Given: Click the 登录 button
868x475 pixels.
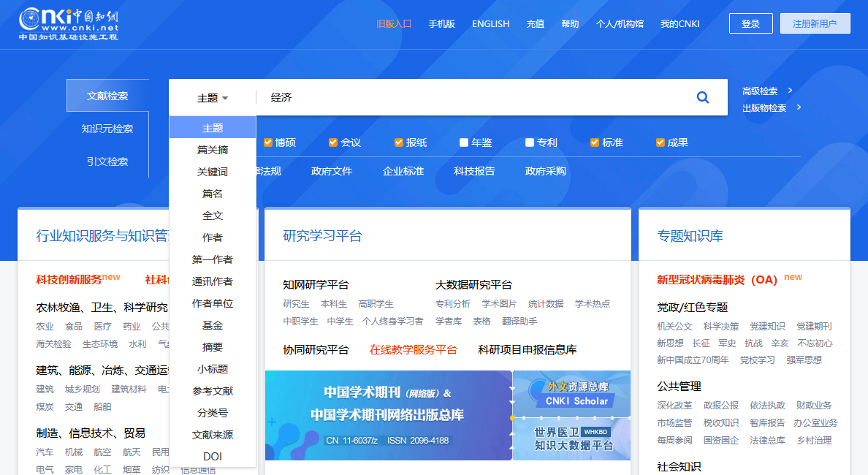Looking at the screenshot, I should tap(750, 24).
